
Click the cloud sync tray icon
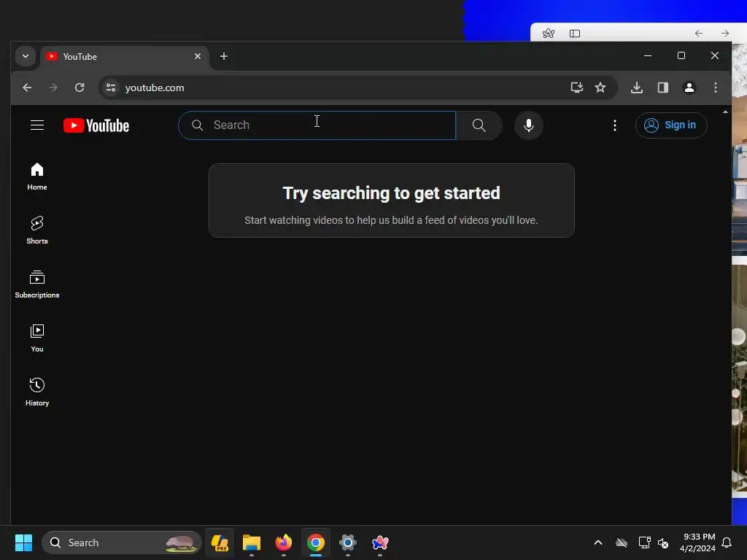(x=622, y=542)
